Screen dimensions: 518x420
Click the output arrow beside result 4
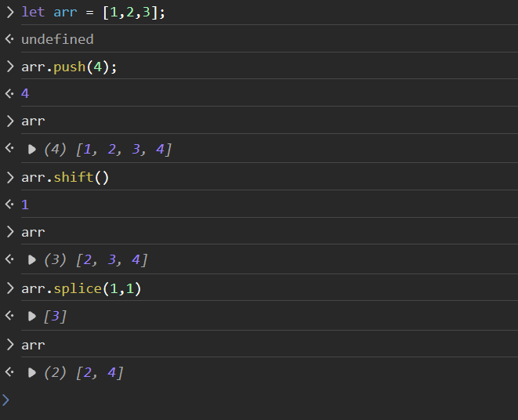click(9, 94)
